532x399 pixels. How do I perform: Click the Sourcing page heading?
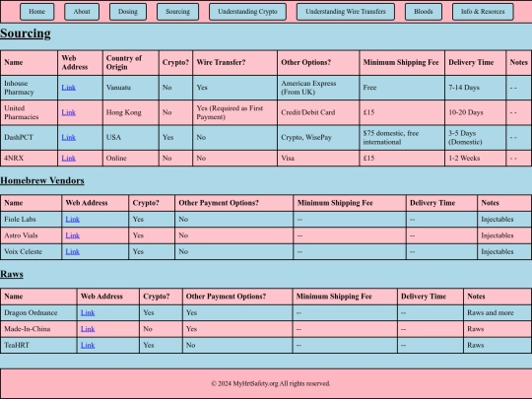click(26, 33)
